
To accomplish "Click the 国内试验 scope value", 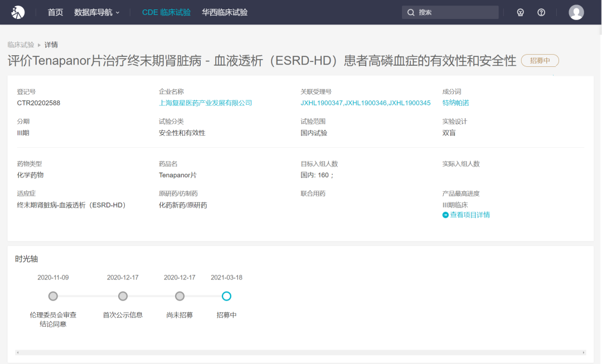I will pyautogui.click(x=314, y=133).
